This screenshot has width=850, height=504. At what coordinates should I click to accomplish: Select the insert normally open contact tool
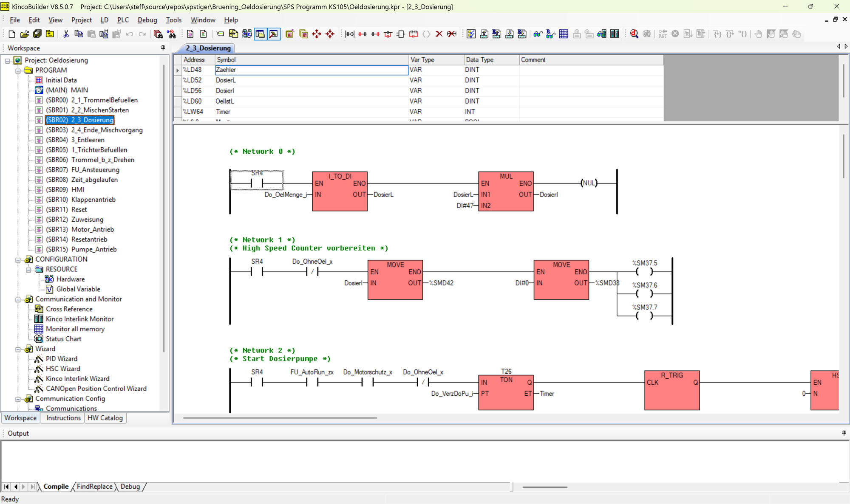[363, 34]
